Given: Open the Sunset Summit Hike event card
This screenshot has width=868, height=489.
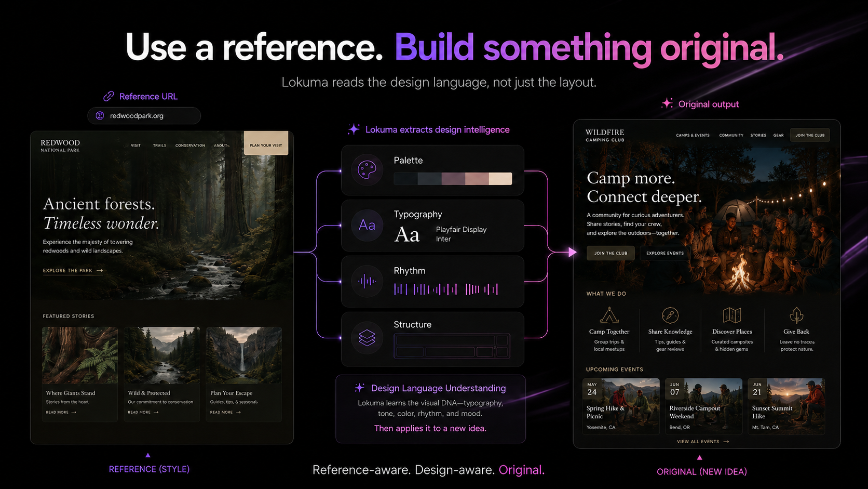Looking at the screenshot, I should pyautogui.click(x=786, y=406).
